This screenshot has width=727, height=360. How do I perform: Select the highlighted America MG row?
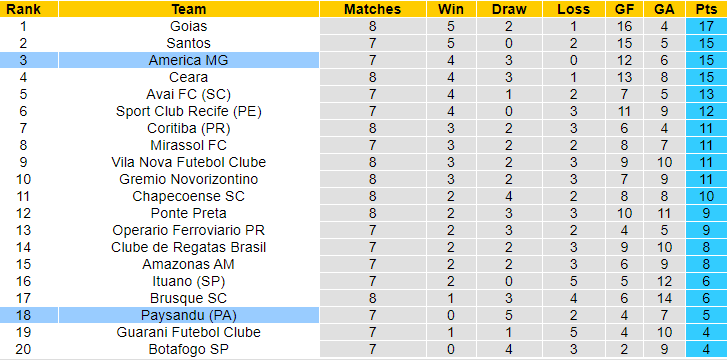coord(364,60)
